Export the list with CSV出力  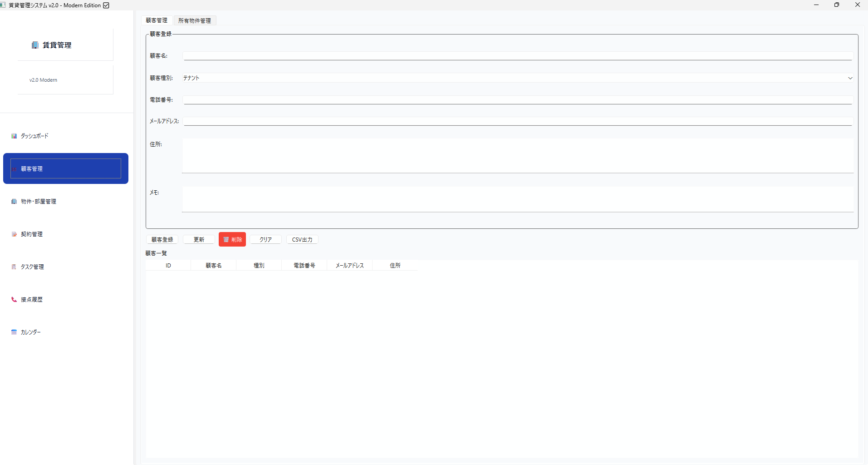302,239
